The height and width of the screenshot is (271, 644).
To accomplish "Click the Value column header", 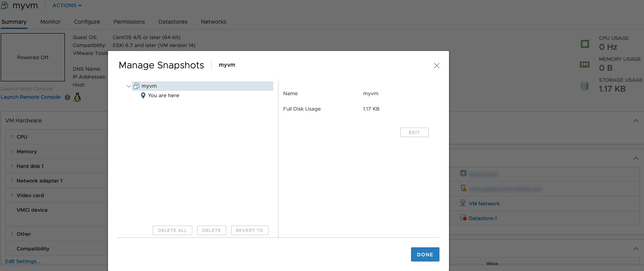I will pyautogui.click(x=492, y=263).
